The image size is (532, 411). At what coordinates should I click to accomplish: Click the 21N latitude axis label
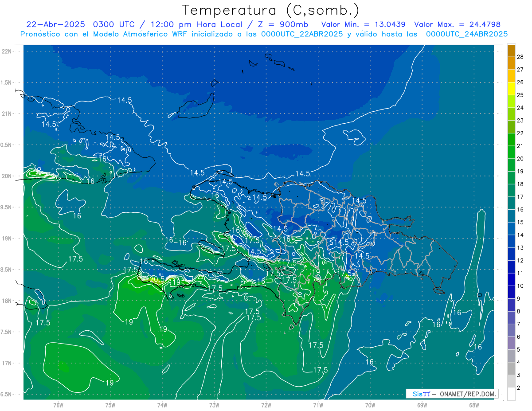[8, 114]
